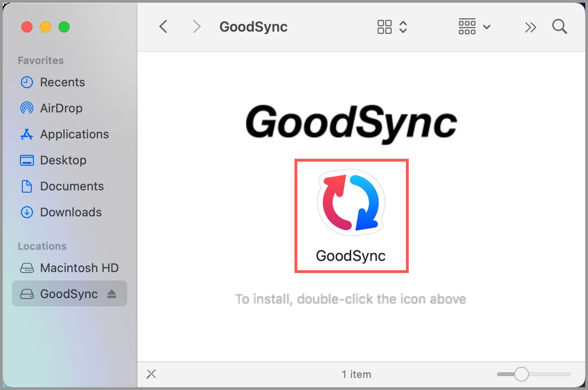Open the icon view switcher
Image resolution: width=588 pixels, height=390 pixels.
point(392,27)
